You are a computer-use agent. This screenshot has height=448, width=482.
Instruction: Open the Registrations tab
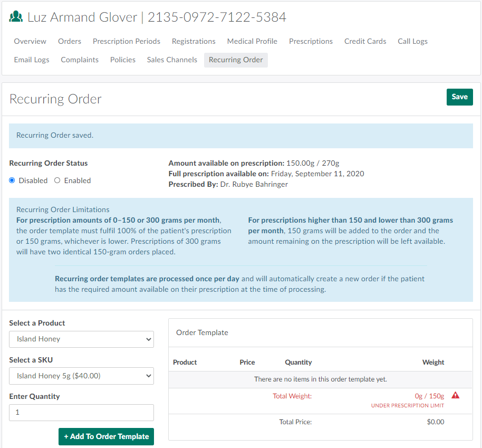194,41
